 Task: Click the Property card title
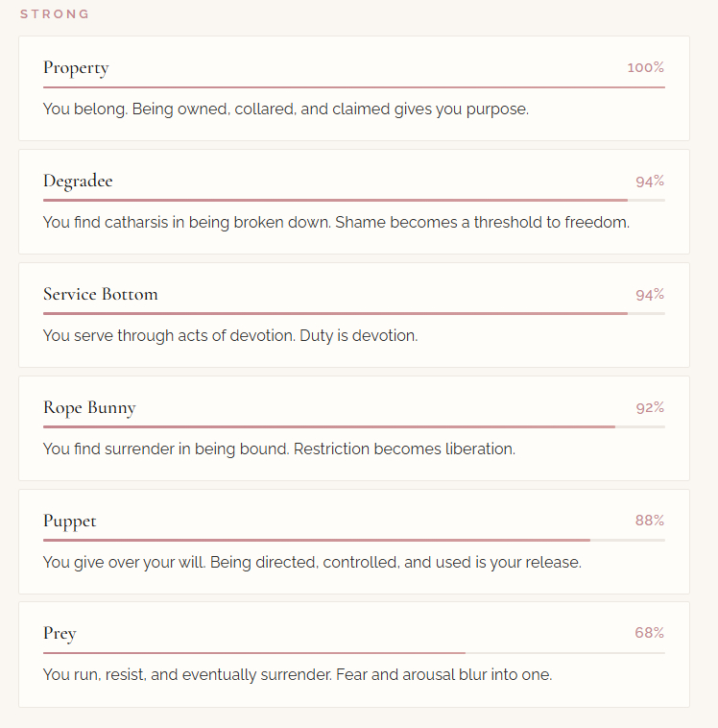(x=76, y=68)
